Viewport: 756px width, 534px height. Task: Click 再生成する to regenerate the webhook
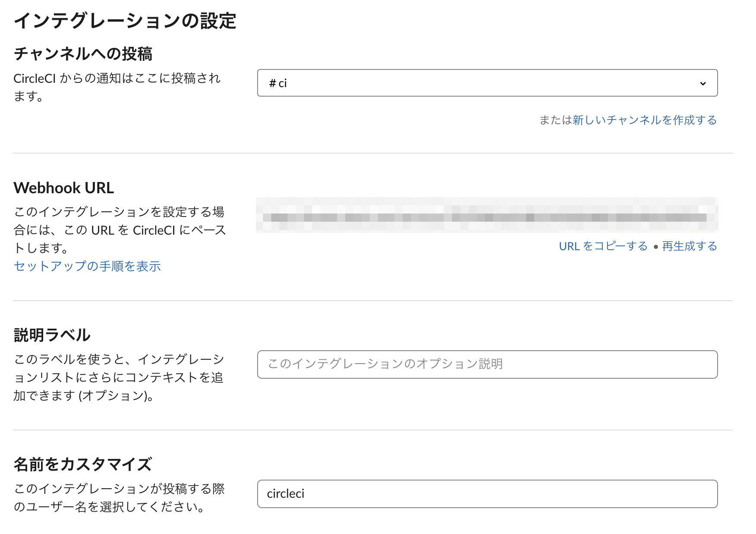coord(689,246)
